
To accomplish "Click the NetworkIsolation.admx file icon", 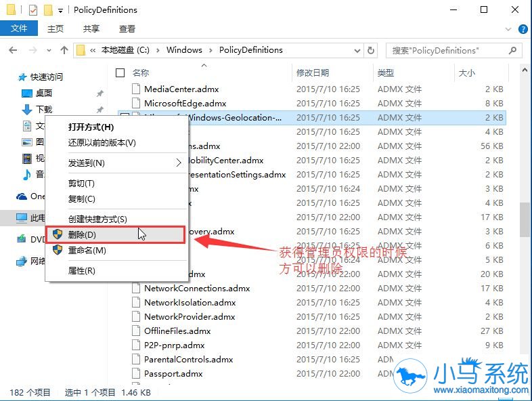I will click(136, 302).
